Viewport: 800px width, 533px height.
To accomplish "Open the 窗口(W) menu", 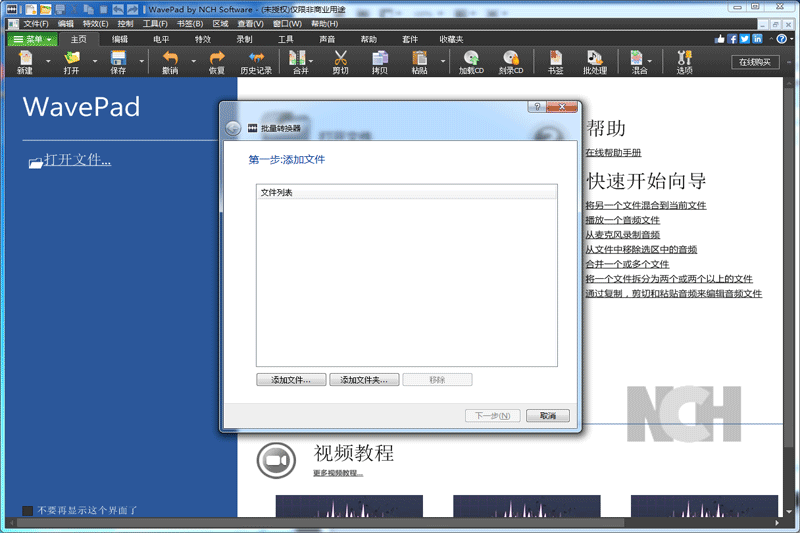I will coord(287,23).
